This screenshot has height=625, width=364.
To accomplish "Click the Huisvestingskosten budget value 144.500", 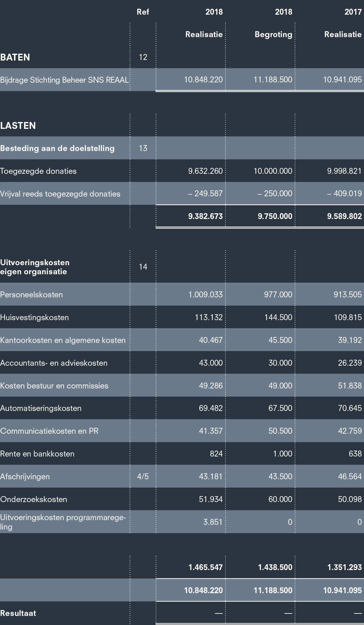I will click(x=278, y=317).
